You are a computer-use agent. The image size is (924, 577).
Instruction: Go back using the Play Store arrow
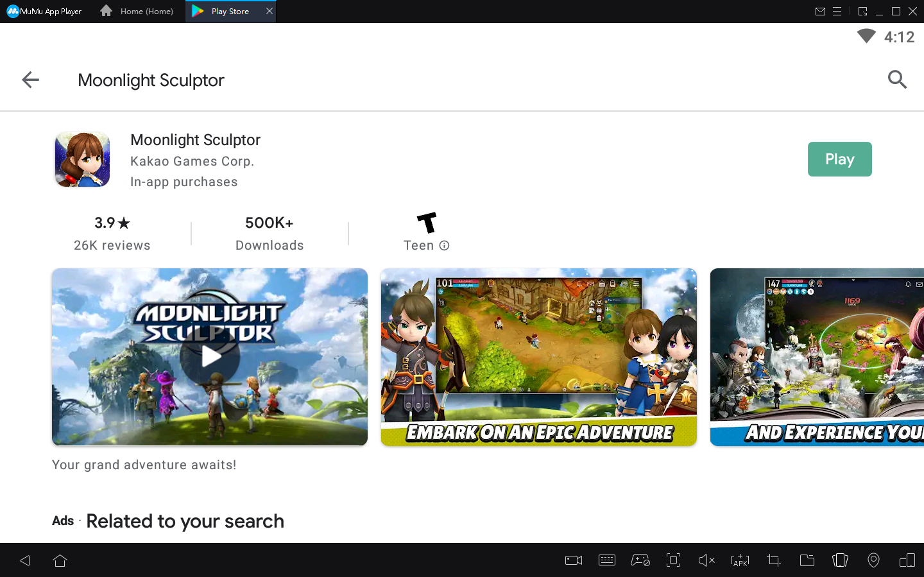pyautogui.click(x=30, y=80)
